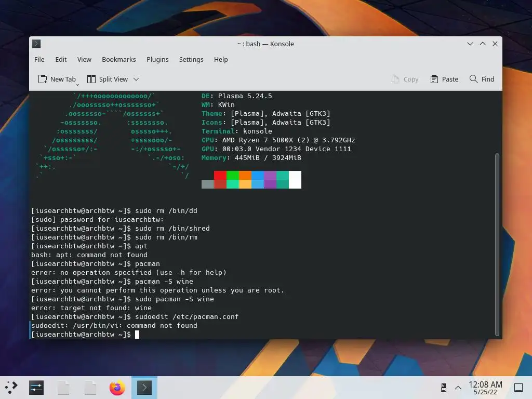Open the KDE application launcher

coord(11,388)
